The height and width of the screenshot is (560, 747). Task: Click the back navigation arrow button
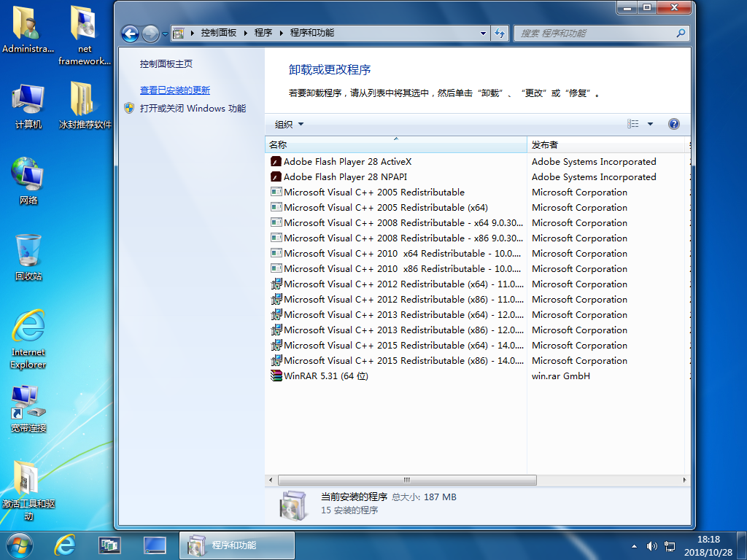click(130, 34)
